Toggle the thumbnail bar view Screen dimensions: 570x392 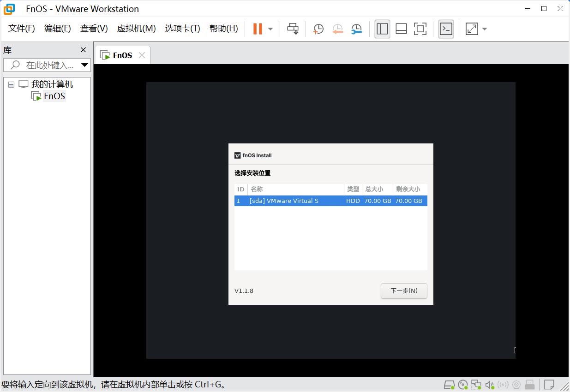point(401,29)
